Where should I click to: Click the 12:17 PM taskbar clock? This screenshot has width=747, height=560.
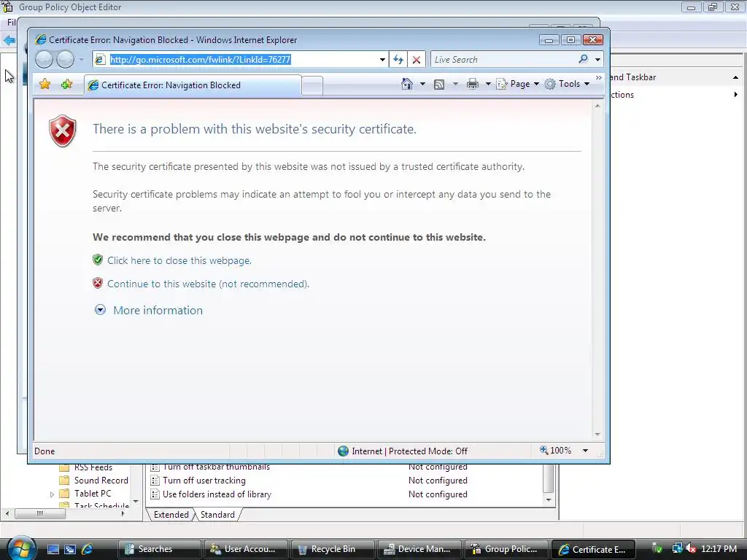tap(719, 548)
